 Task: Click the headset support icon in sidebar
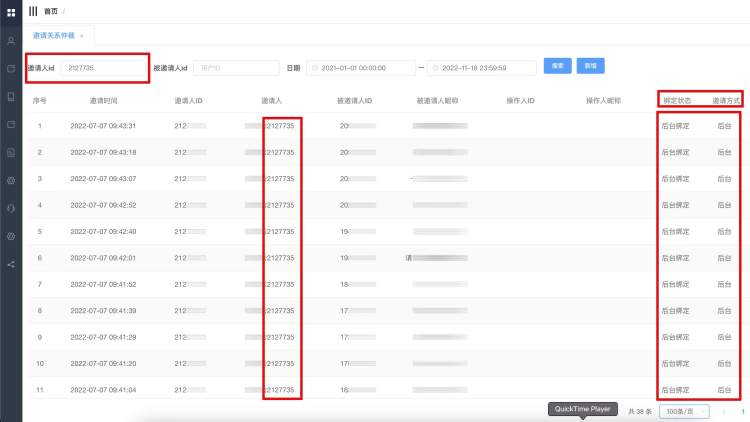pyautogui.click(x=11, y=208)
